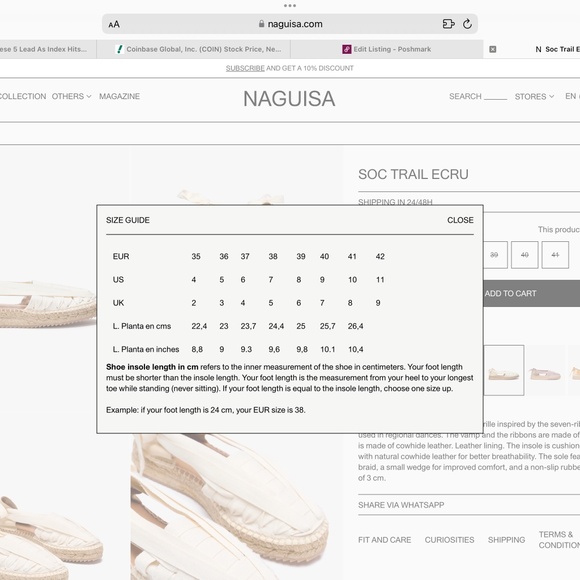Open the TERMS & CONDITIONS tab
The height and width of the screenshot is (580, 580).
[x=559, y=540]
